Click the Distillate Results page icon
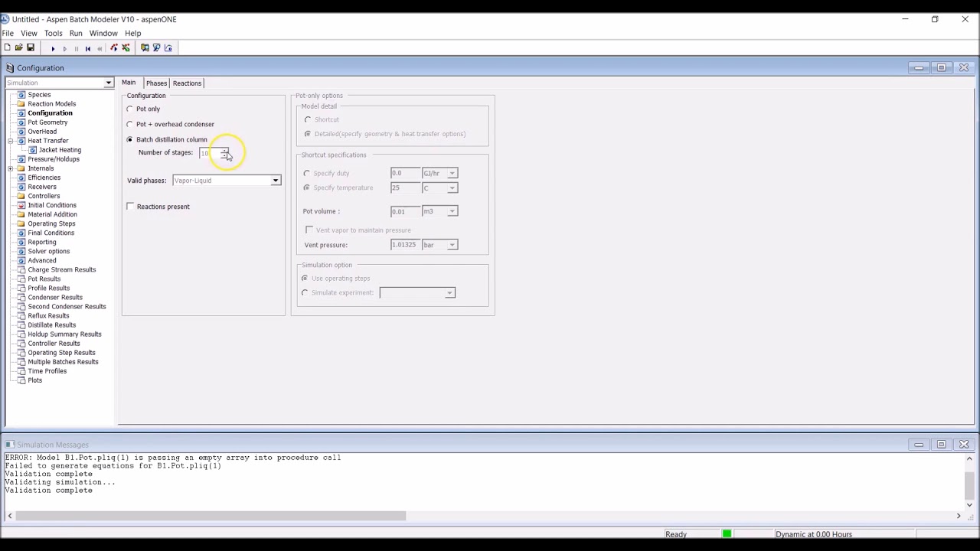This screenshot has width=980, height=551. tap(21, 325)
